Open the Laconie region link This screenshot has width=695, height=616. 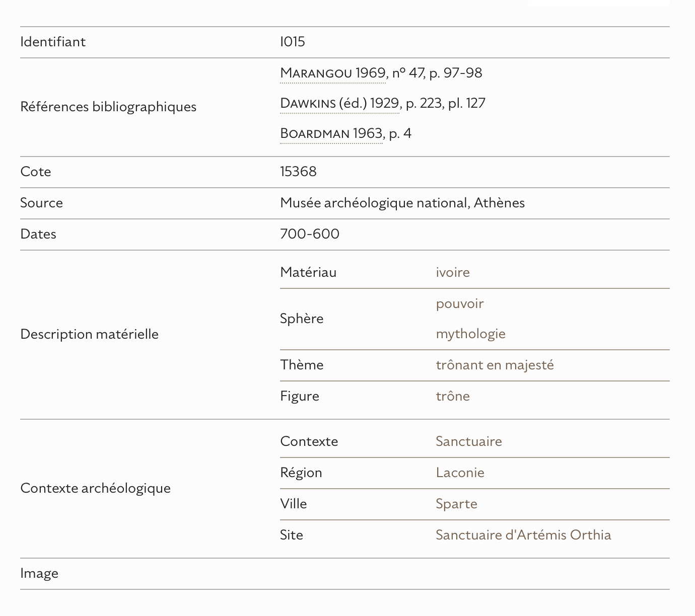click(x=460, y=473)
